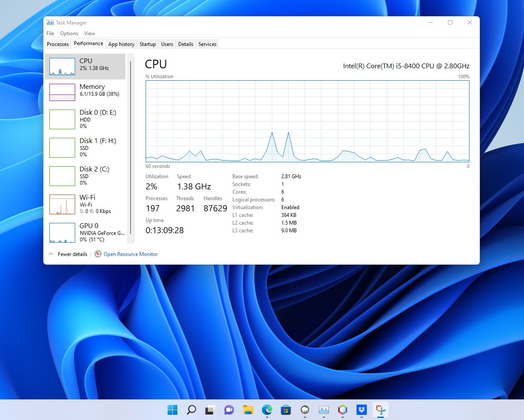
Task: Open File Explorer from the taskbar
Action: [248, 410]
